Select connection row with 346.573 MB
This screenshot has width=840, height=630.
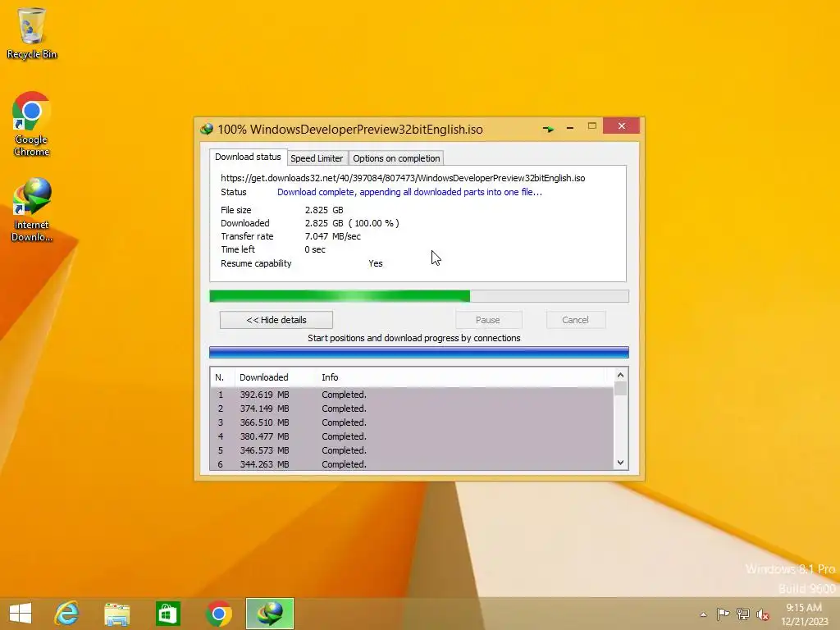point(412,450)
